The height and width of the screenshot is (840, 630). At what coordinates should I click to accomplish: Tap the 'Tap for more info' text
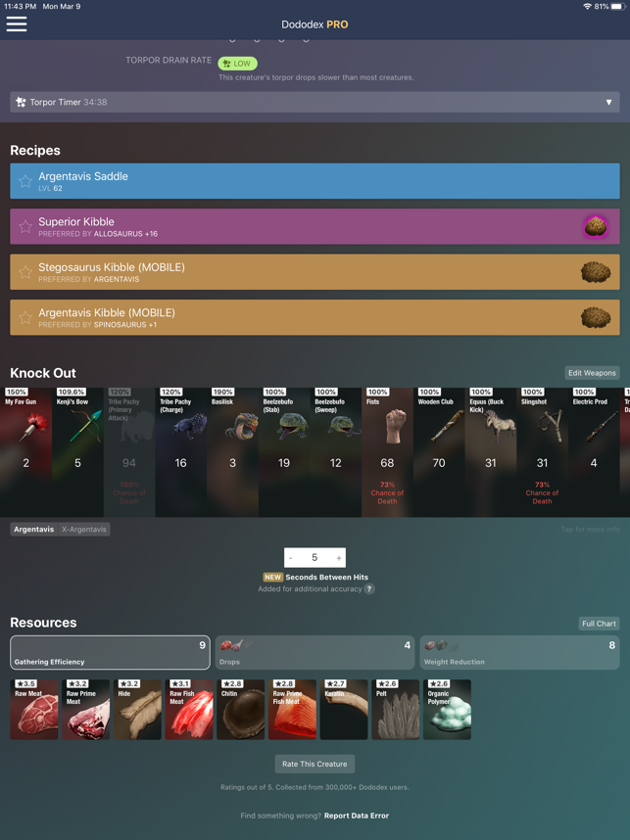click(x=590, y=530)
